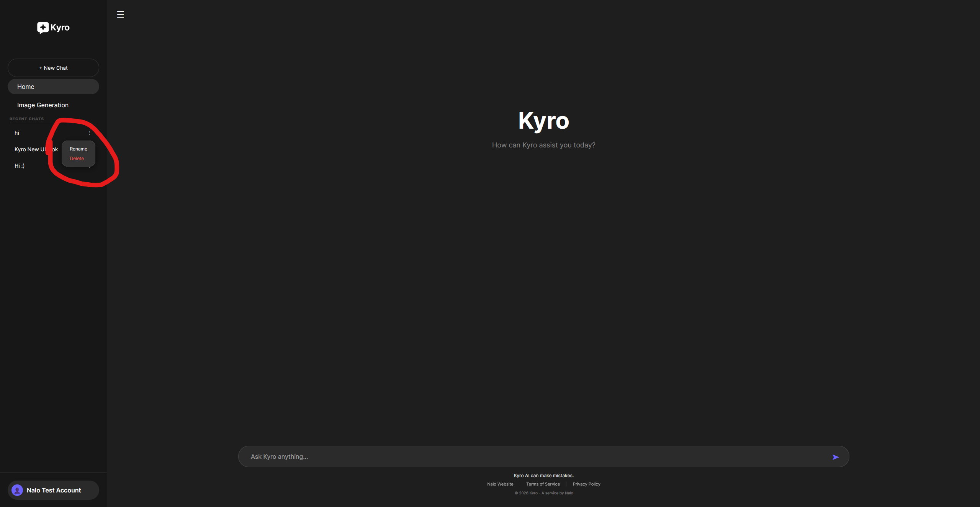Screen dimensions: 980x507
Task: Open the 'Hi :)' recent chat
Action: pyautogui.click(x=20, y=166)
